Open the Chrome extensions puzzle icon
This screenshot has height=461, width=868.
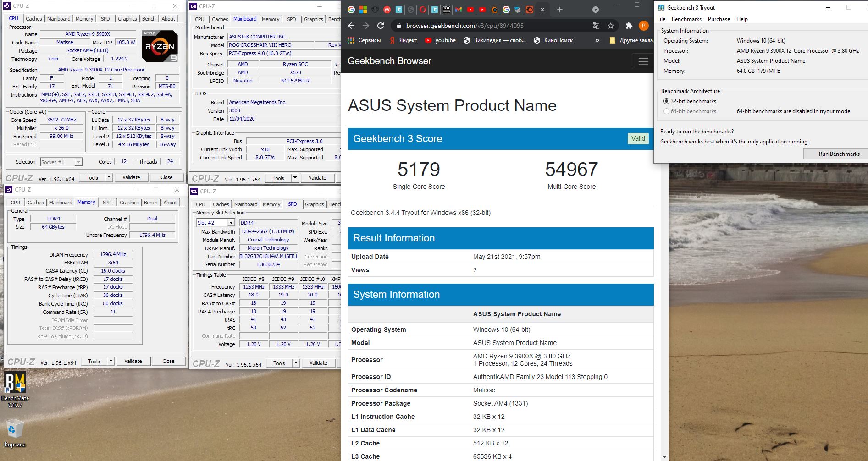pyautogui.click(x=629, y=26)
